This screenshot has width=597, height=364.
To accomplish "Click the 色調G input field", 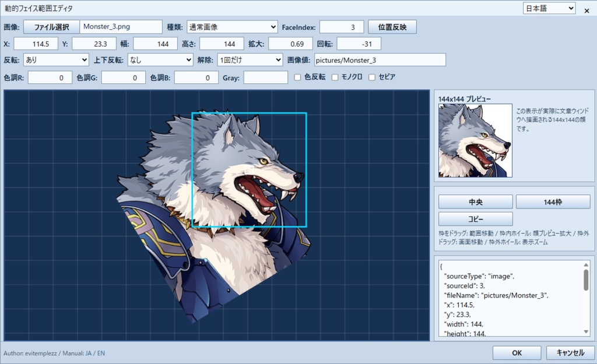I will [124, 77].
